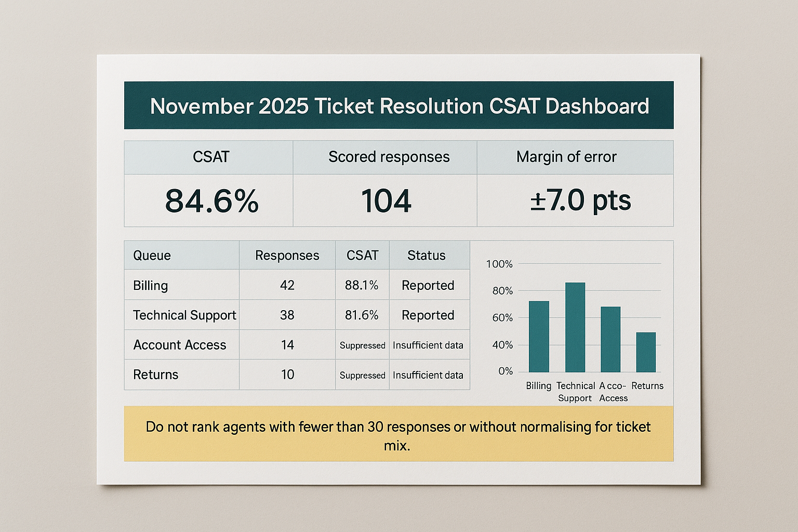Select the 104 scored responses value

(x=387, y=201)
